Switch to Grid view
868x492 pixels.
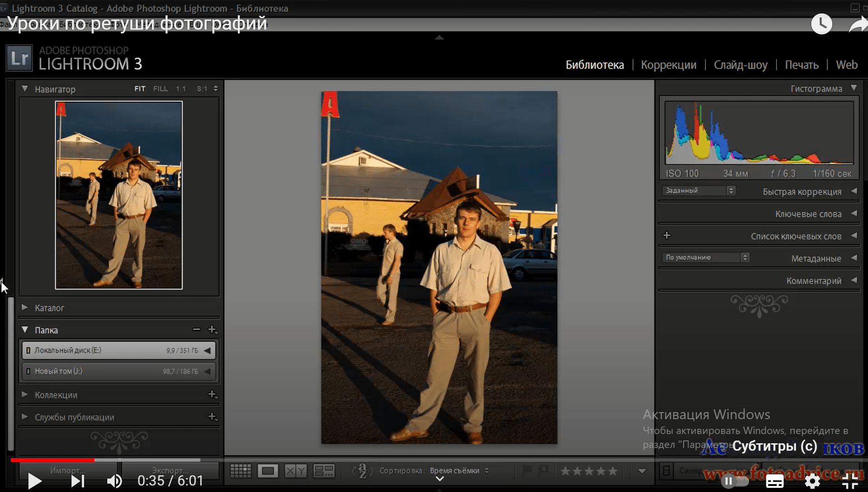pyautogui.click(x=241, y=471)
